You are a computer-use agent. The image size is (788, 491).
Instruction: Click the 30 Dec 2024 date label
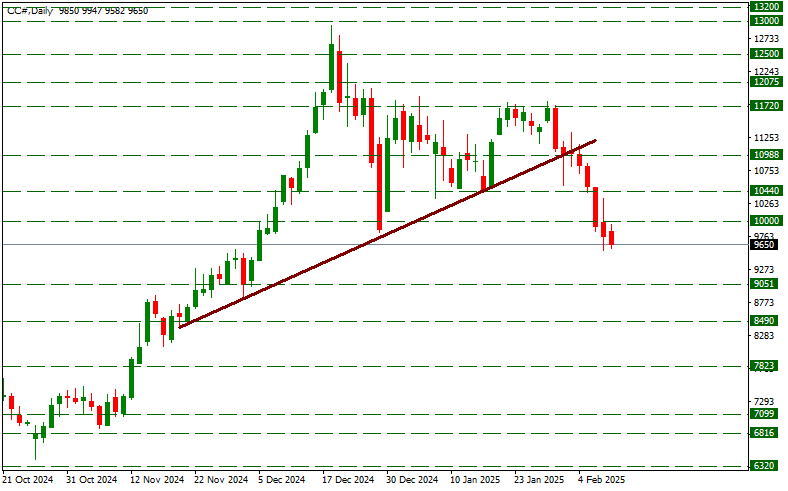413,480
